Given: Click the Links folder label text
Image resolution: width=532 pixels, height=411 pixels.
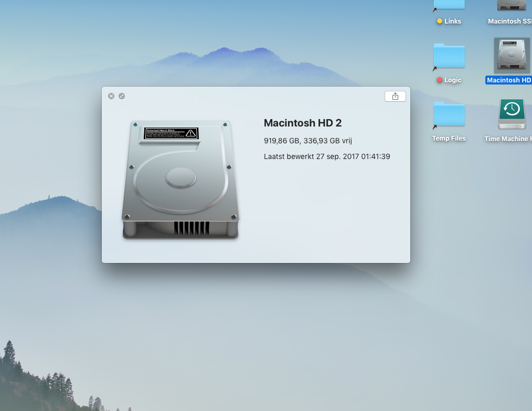Looking at the screenshot, I should 453,22.
